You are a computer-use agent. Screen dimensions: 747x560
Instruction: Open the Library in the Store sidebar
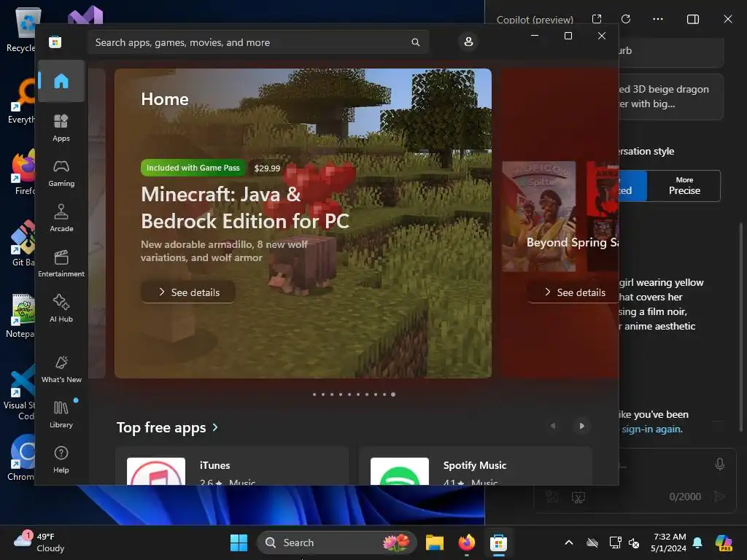click(x=61, y=414)
